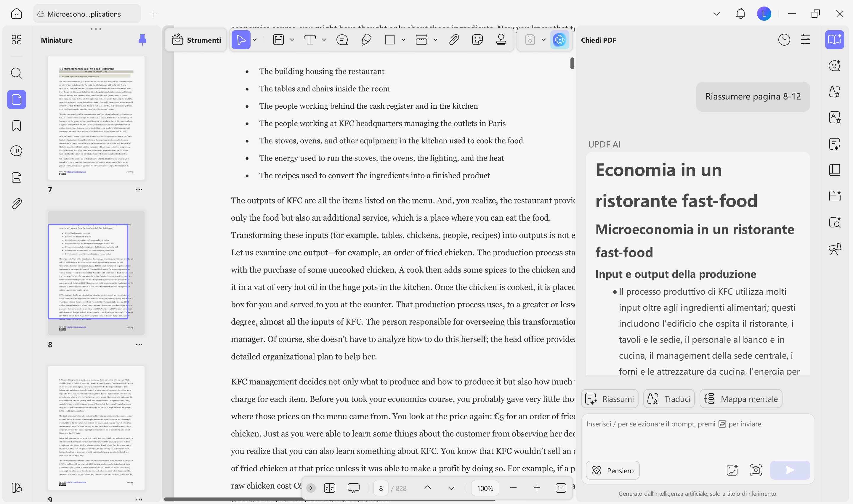Click the save icon in toolbar
Viewport: 853px width, 504px height.
tap(530, 40)
